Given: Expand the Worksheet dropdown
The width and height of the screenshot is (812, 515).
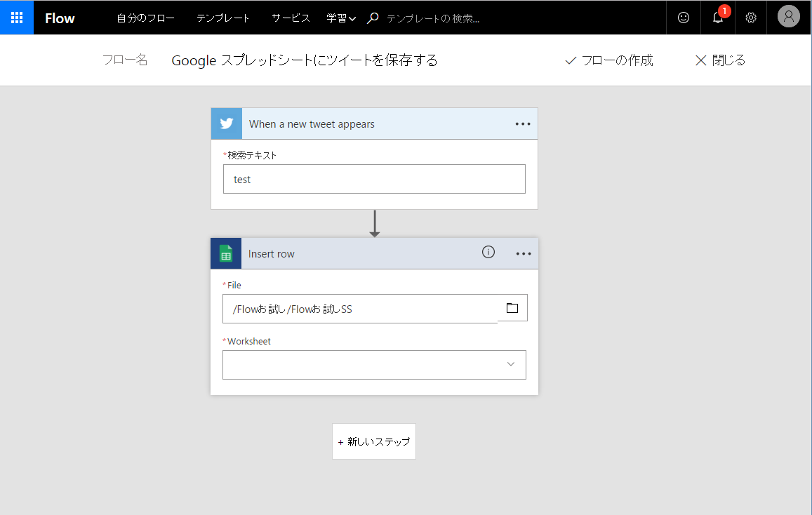Looking at the screenshot, I should click(374, 365).
